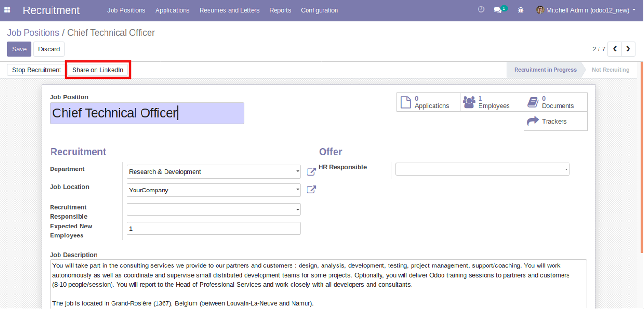This screenshot has width=644, height=309.
Task: Click Expected New Employees field
Action: coord(214,228)
